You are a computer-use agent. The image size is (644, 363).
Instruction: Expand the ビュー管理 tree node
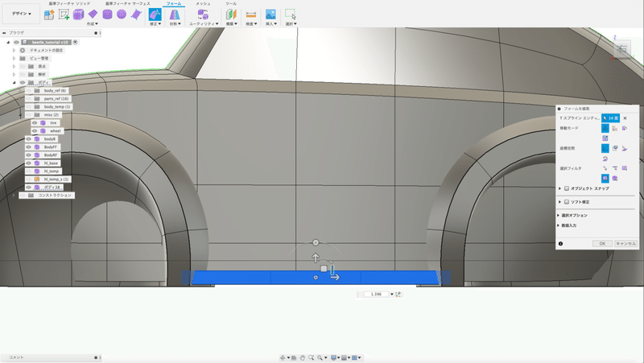(x=14, y=58)
